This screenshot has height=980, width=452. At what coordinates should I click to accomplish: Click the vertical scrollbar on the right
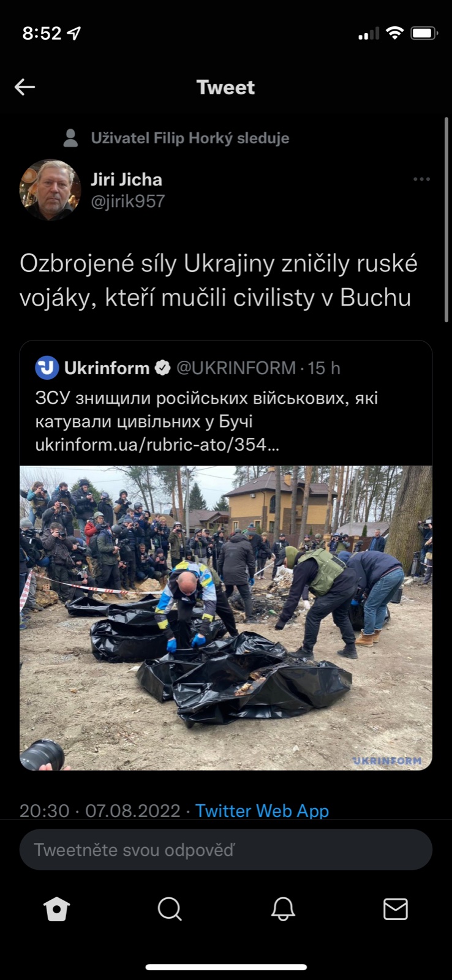[x=446, y=221]
